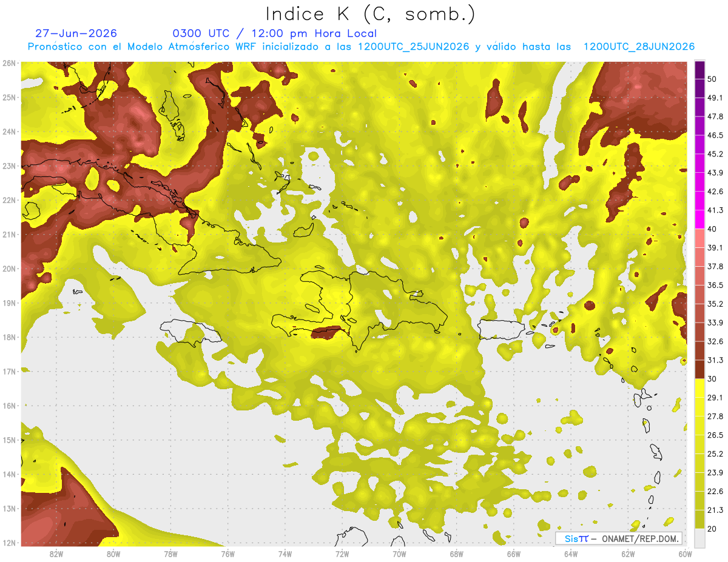The image size is (728, 562).
Task: Click colorbar value "43.9"
Action: coord(715,173)
